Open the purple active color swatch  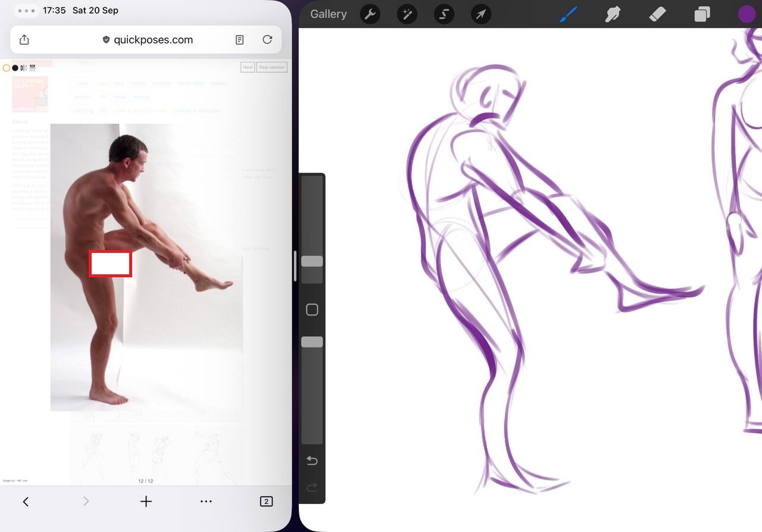tap(747, 14)
